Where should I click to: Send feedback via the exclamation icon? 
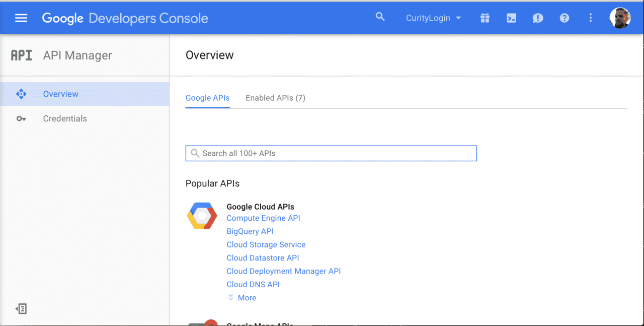click(x=537, y=18)
